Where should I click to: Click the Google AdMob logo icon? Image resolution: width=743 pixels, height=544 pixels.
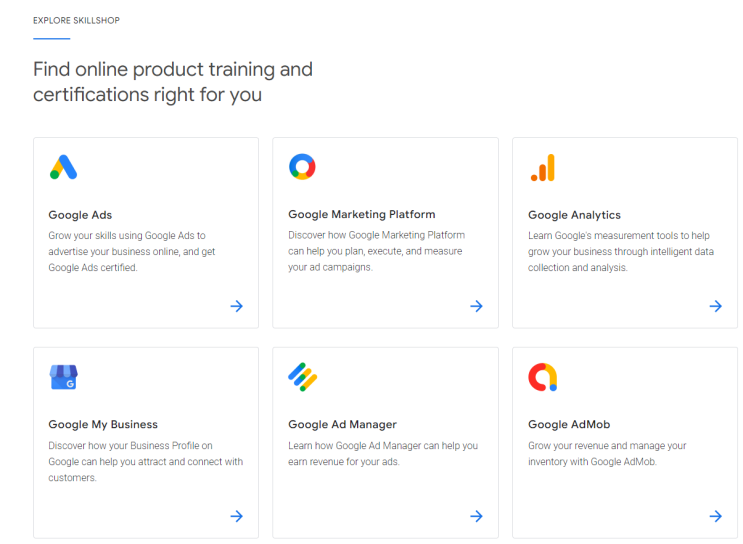(x=542, y=377)
